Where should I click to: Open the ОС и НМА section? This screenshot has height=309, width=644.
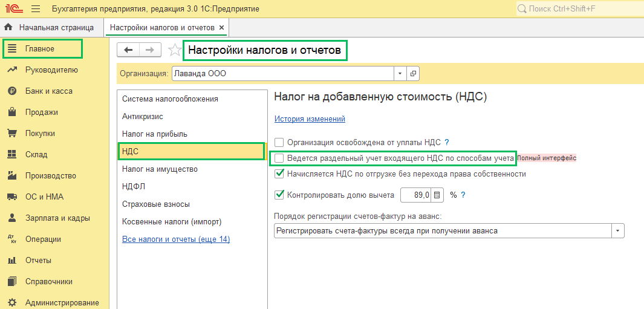54,197
